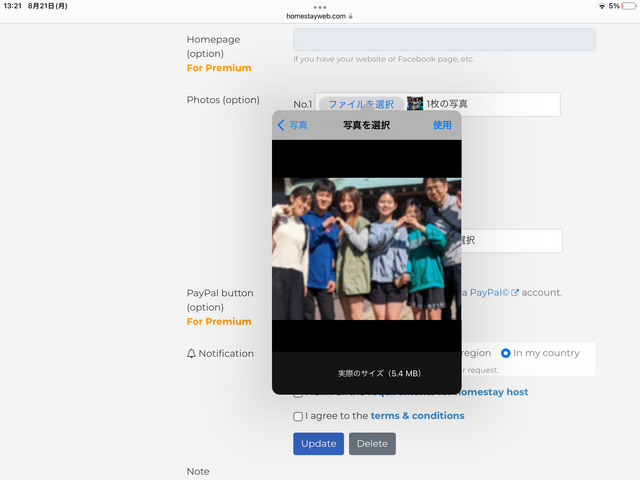Screen dimensions: 640x480
Task: Open the small photo thumbnail beside 1枚の写真
Action: tap(415, 104)
